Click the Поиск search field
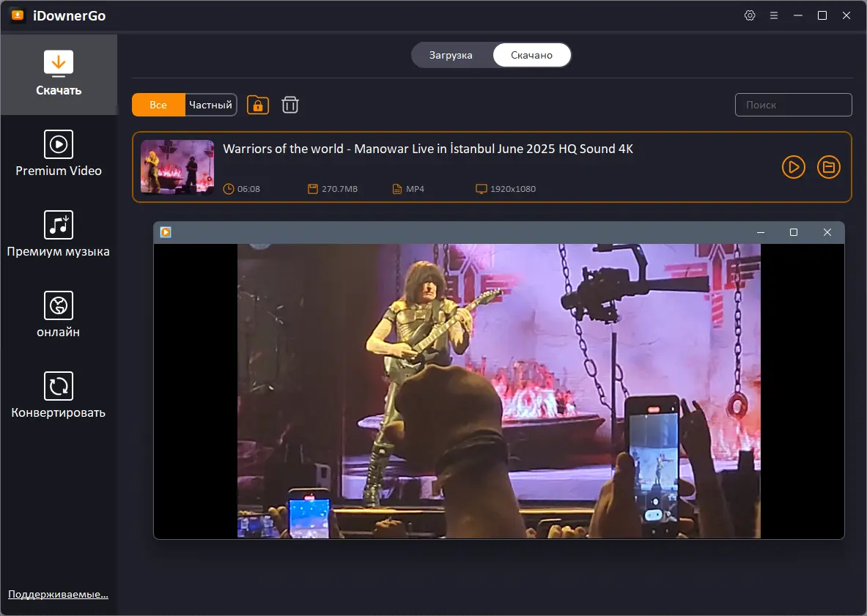The width and height of the screenshot is (867, 616). pos(793,105)
